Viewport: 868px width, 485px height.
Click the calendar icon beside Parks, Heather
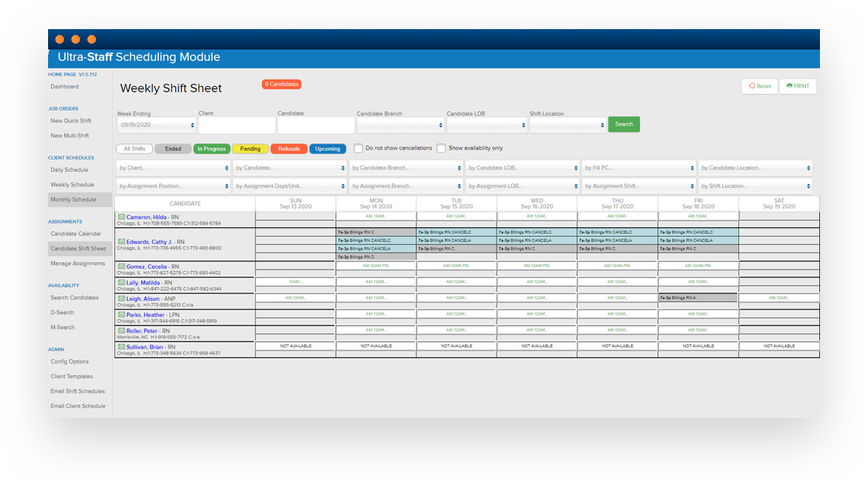(121, 315)
